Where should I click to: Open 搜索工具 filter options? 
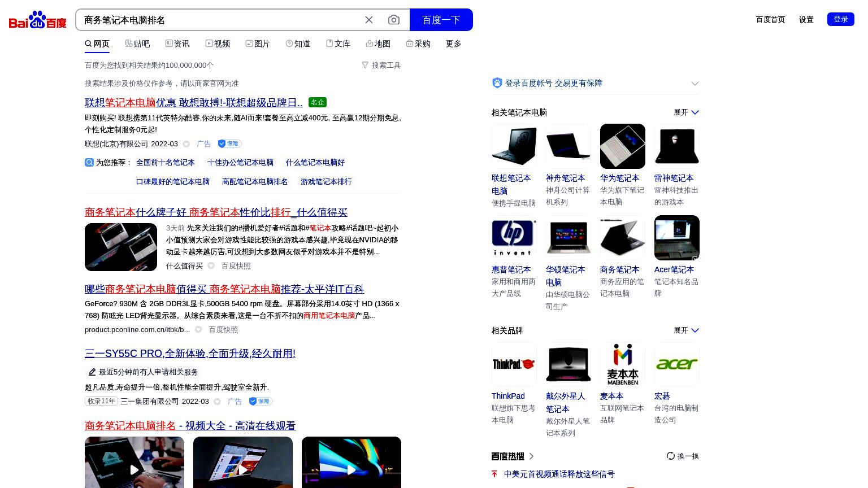[x=381, y=65]
